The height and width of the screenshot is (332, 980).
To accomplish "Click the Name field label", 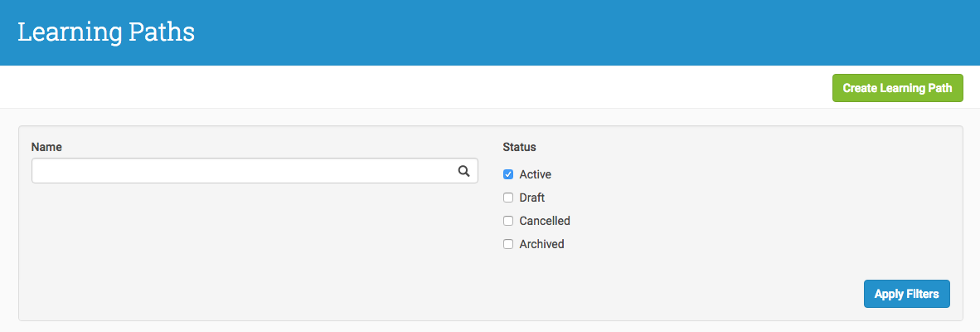I will coord(46,147).
